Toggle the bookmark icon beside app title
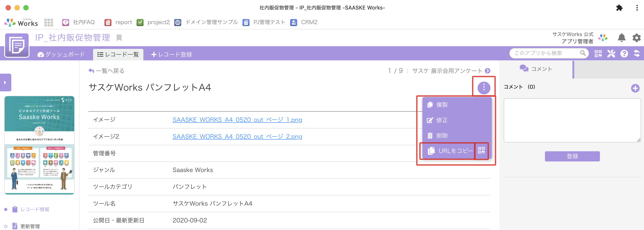Viewport: 644px width, 230px height. click(119, 38)
